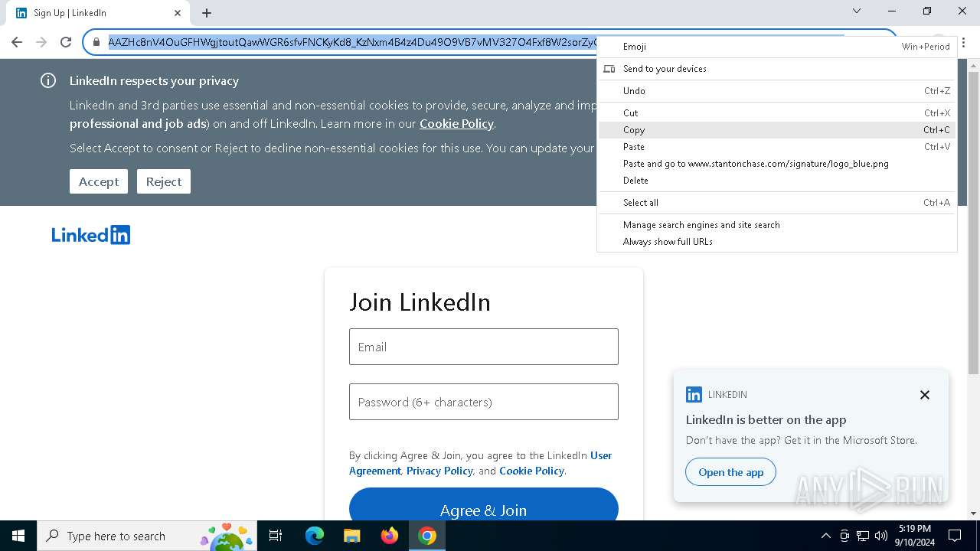Select Paste and go to stantonchase URL

(x=777, y=164)
